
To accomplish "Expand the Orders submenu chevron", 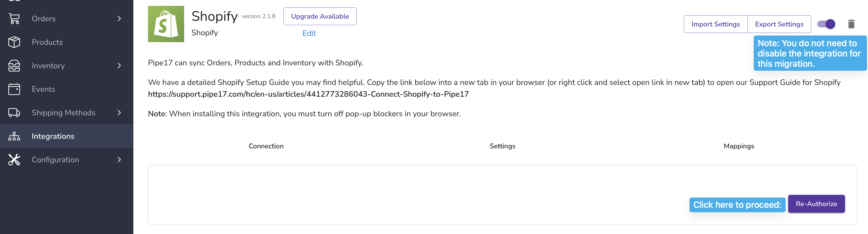I will (119, 19).
